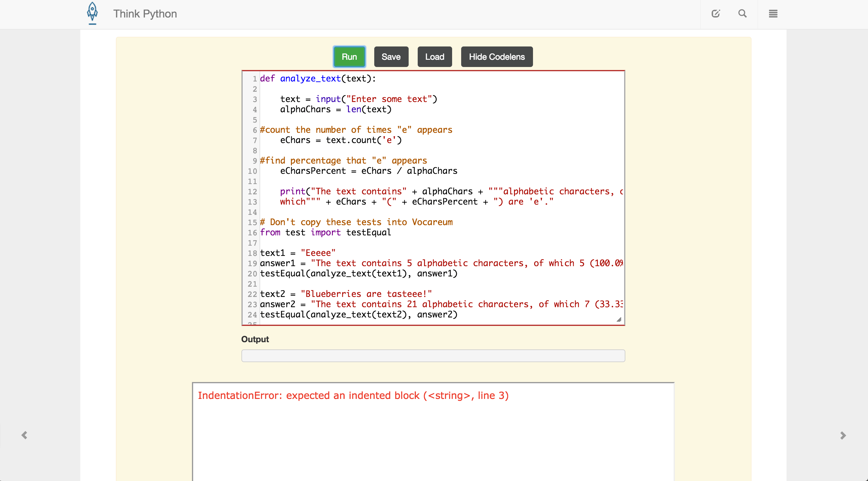The height and width of the screenshot is (481, 868).
Task: Run the analyze_text program
Action: (349, 57)
